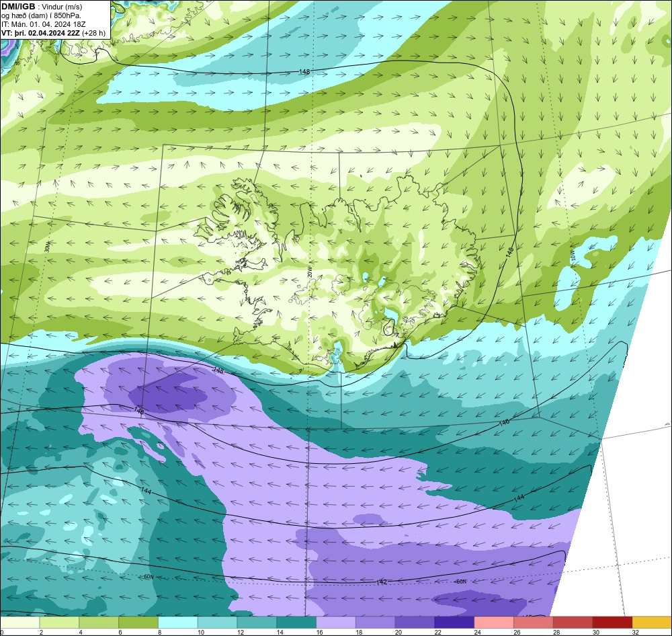Screen dimensions: 672x636
Task: Click the 14–16 m/s dark teal legend swatch
Action: tap(296, 623)
